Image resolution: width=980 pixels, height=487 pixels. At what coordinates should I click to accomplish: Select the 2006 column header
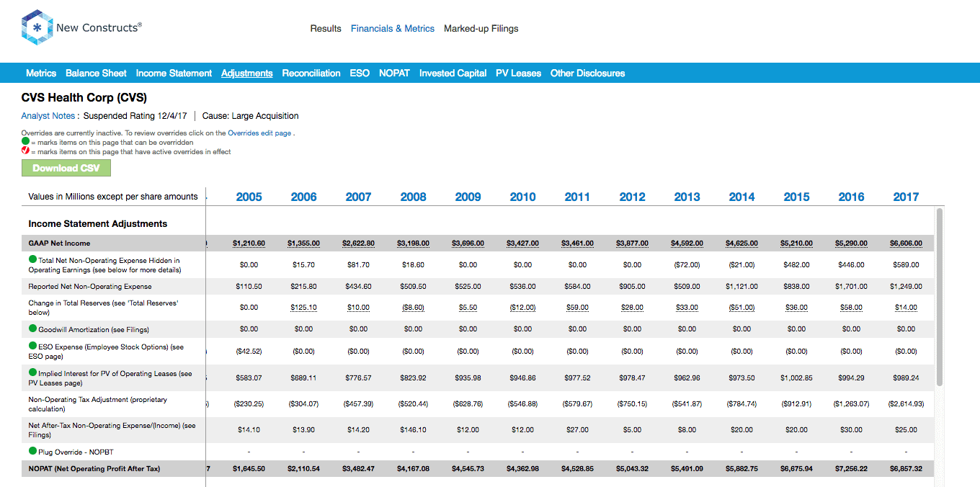coord(304,197)
